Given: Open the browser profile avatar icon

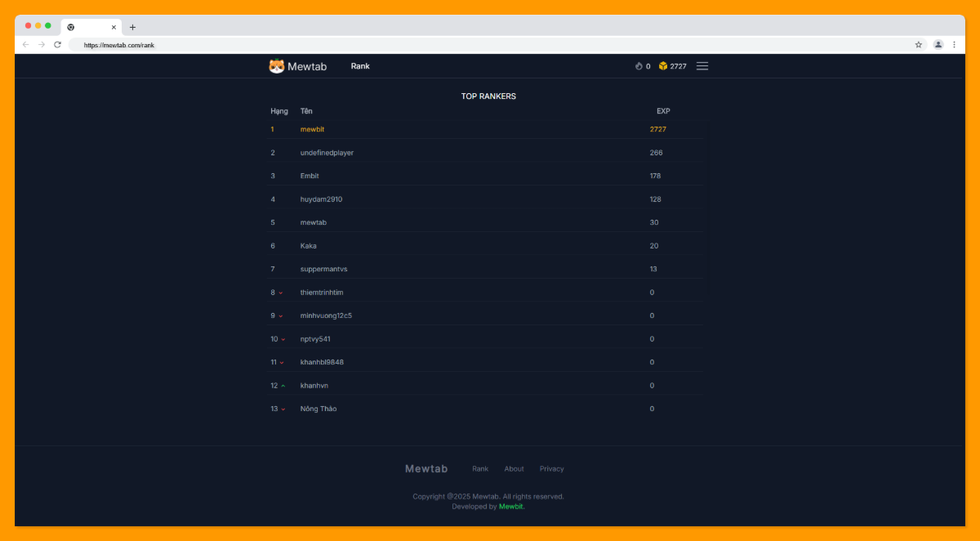Looking at the screenshot, I should (938, 44).
